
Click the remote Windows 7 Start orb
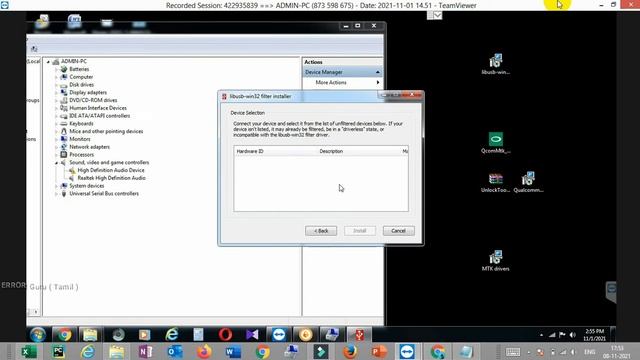coord(38,335)
